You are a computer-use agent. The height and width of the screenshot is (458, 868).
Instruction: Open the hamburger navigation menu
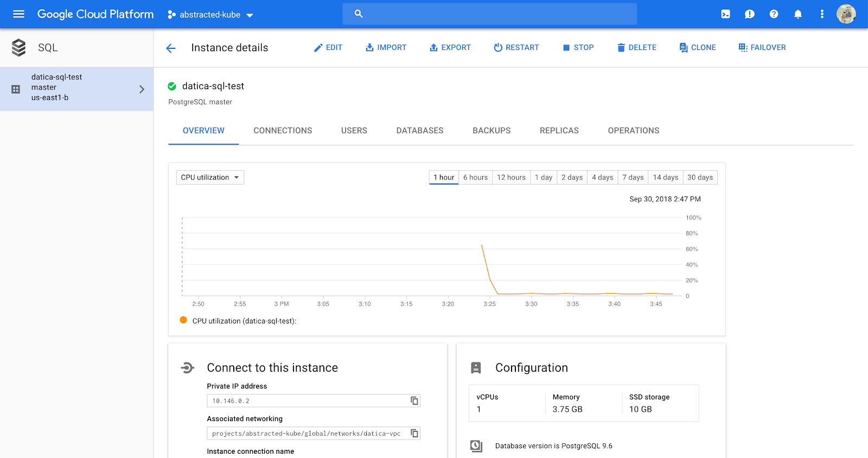click(x=18, y=14)
